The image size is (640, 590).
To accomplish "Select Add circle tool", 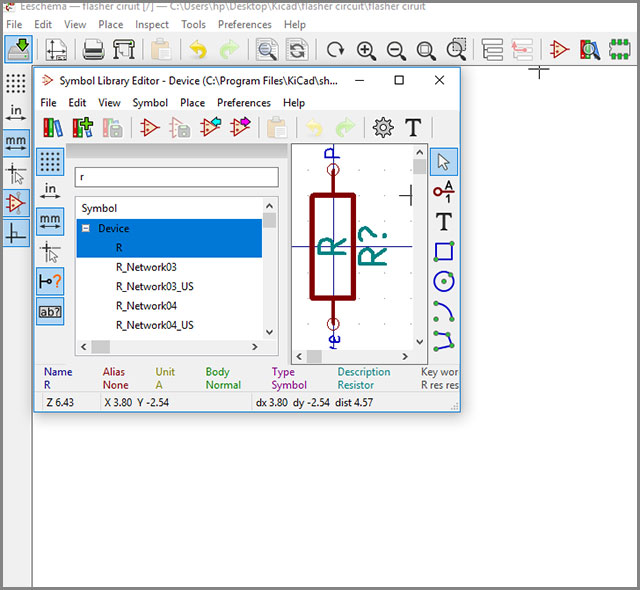I will click(x=444, y=281).
